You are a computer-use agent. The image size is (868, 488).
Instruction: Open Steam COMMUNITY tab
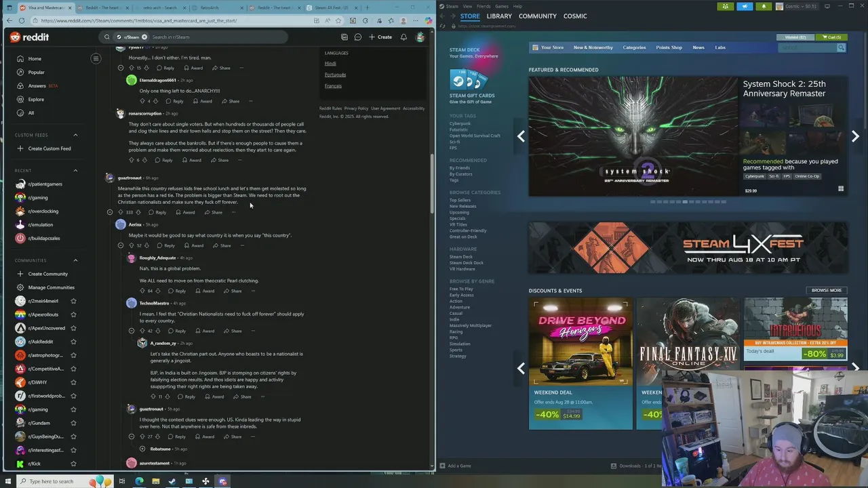538,16
